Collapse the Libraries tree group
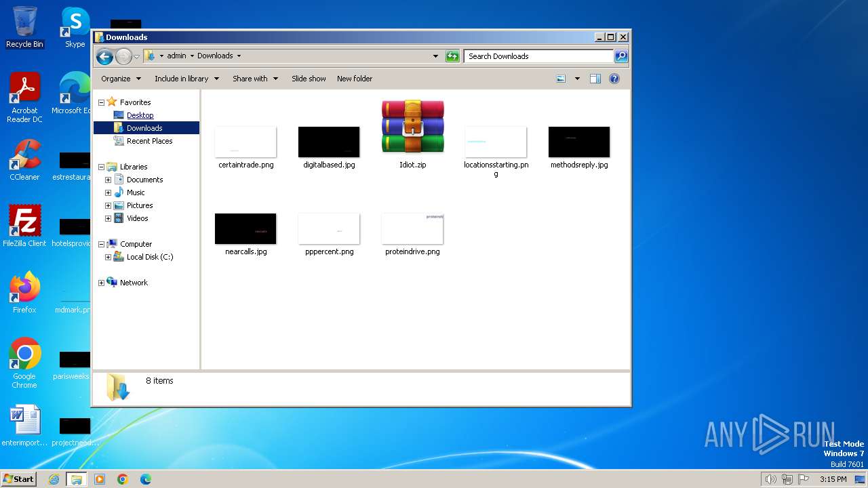Viewport: 868px width, 488px height. pyautogui.click(x=102, y=167)
